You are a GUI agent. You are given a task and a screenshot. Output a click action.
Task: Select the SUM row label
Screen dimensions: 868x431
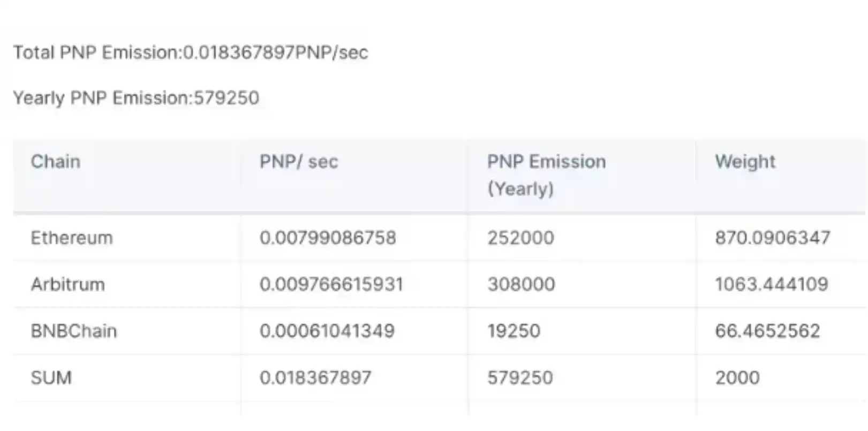51,378
